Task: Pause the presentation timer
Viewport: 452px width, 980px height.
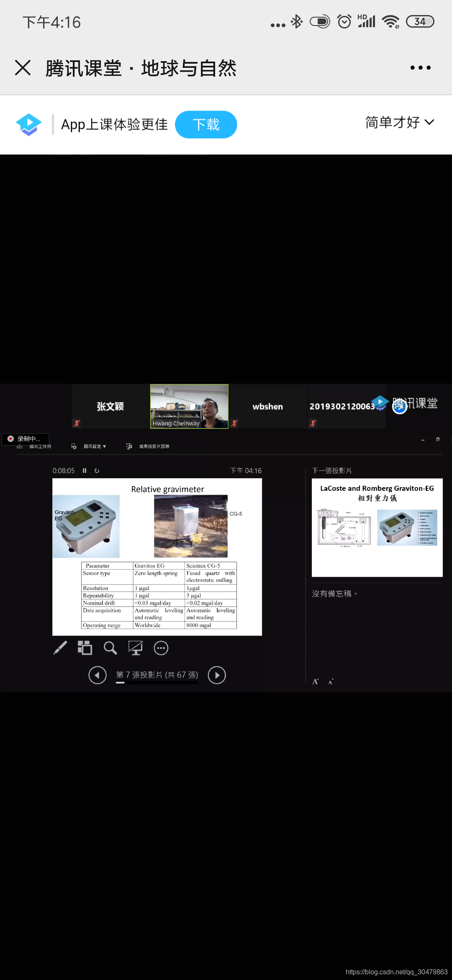Action: (85, 470)
